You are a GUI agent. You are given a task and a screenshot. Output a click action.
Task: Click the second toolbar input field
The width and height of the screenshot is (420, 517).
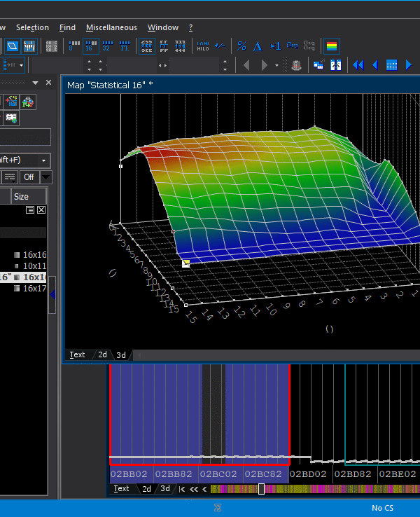(x=132, y=65)
